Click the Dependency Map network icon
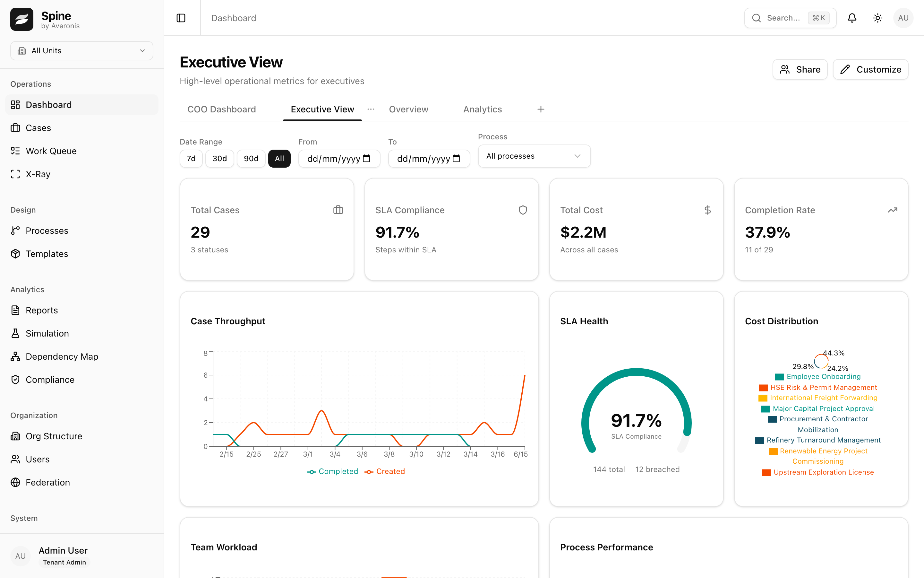 point(15,357)
